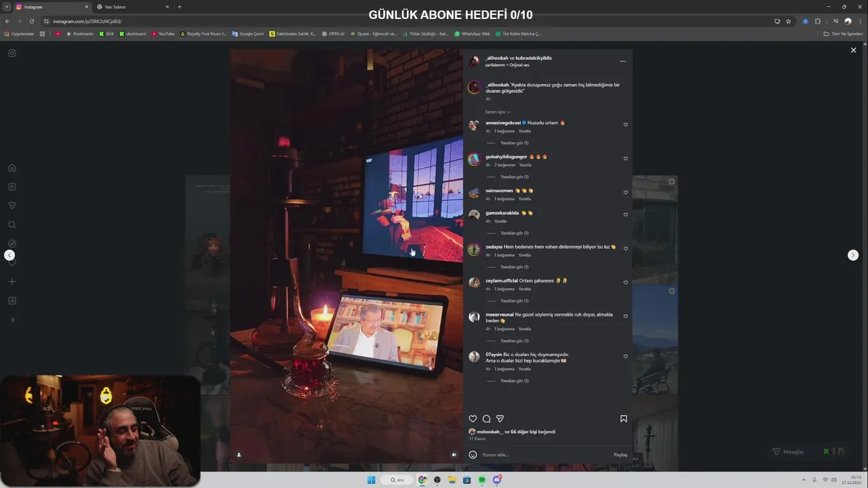Expand replies under ceylann.official's comment
The height and width of the screenshot is (488, 868).
(514, 301)
